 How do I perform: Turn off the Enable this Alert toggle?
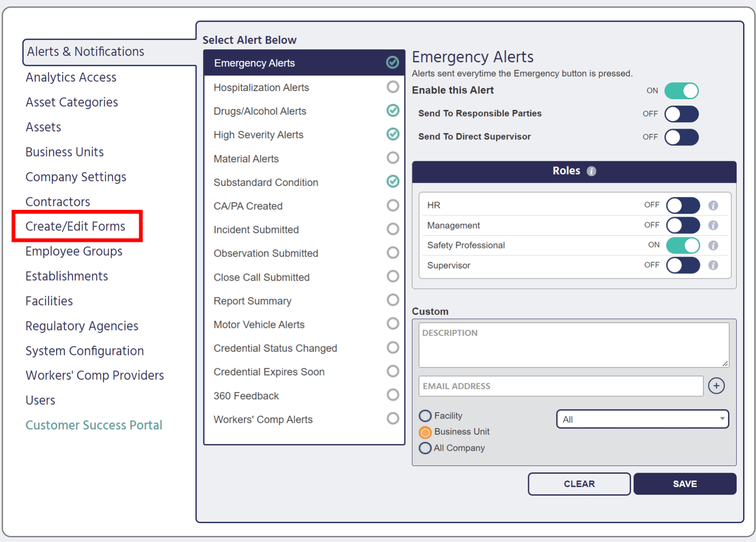click(x=681, y=91)
